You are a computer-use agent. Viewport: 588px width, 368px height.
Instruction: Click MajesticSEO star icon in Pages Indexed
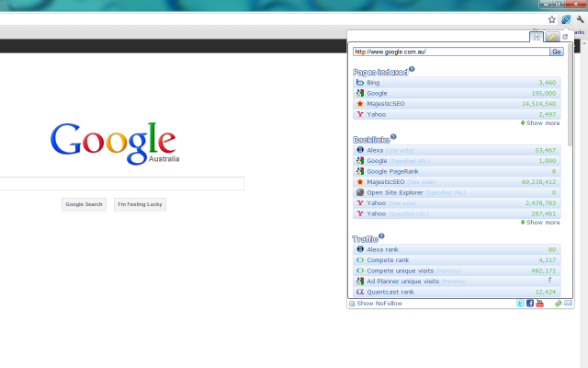(x=360, y=104)
